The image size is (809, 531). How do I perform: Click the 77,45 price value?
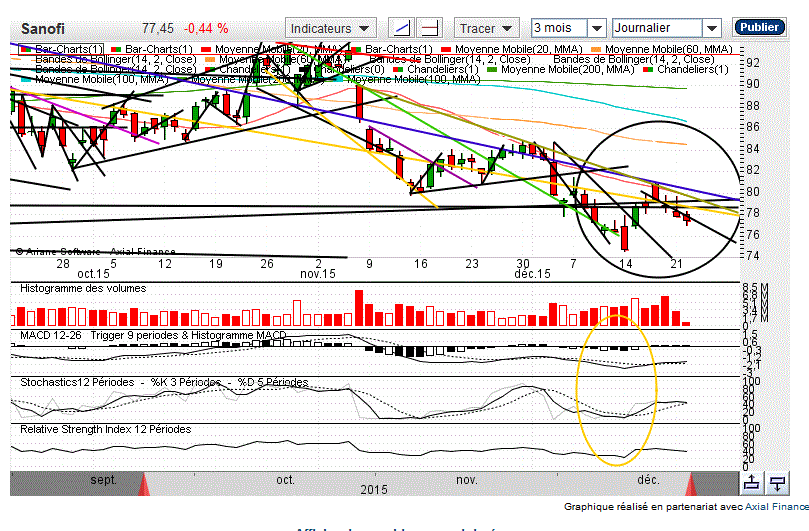click(x=158, y=28)
